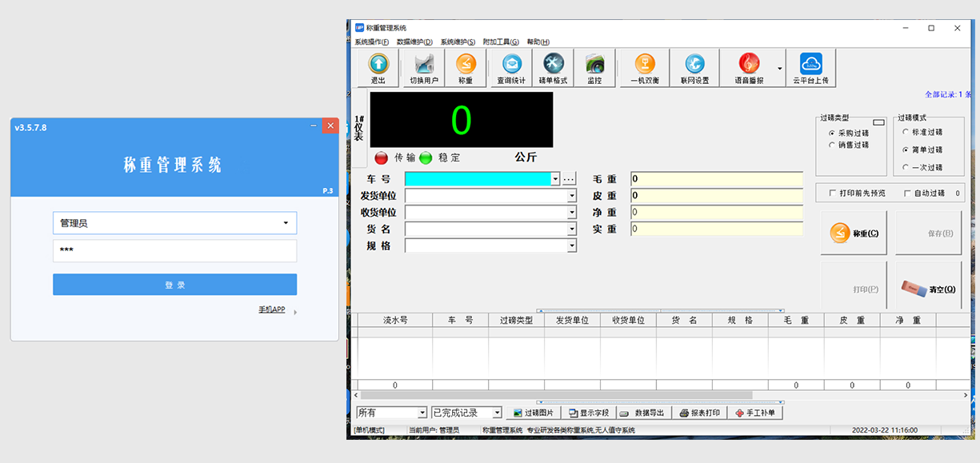
Task: Click the 云平台上传 cloud upload icon
Action: click(810, 68)
